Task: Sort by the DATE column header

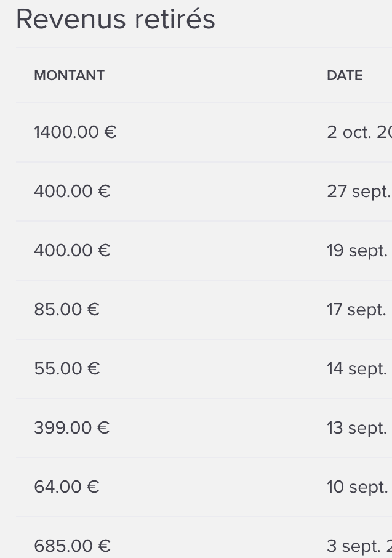Action: tap(345, 76)
